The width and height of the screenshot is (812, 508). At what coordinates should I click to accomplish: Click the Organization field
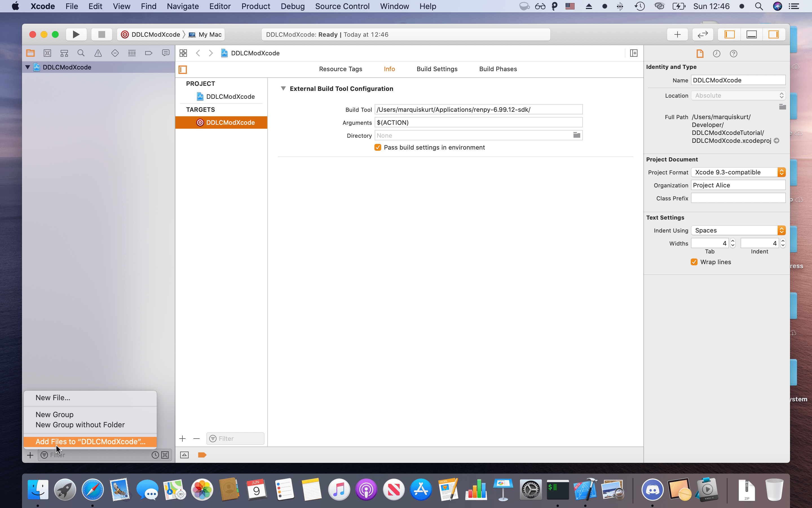(738, 185)
